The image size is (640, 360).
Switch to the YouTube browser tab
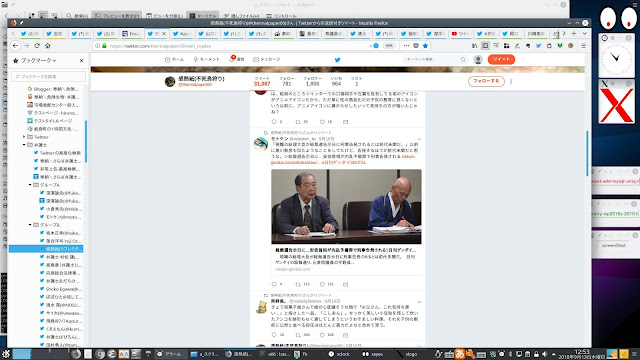460,33
